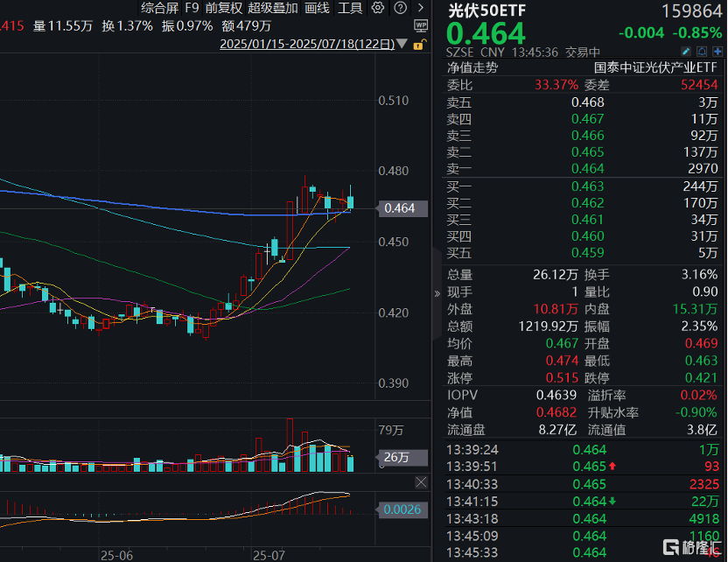Click the 总量 value 26.12万
The width and height of the screenshot is (728, 562).
point(556,275)
